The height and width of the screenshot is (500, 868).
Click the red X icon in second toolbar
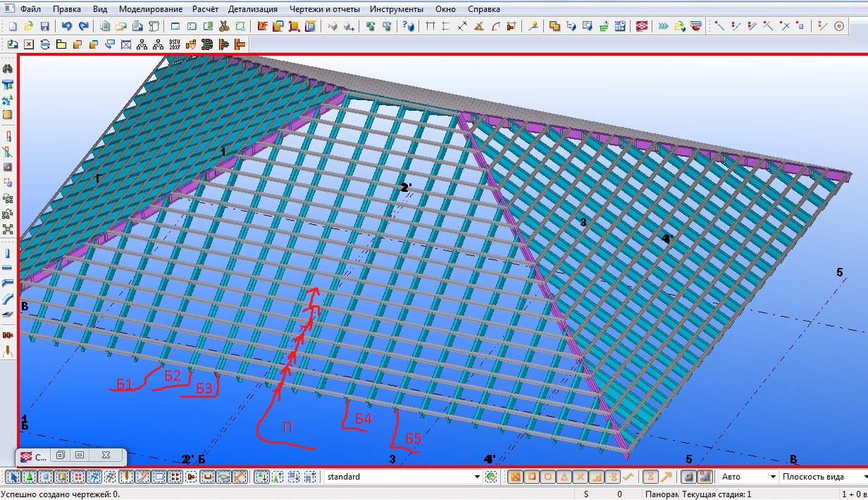29,44
